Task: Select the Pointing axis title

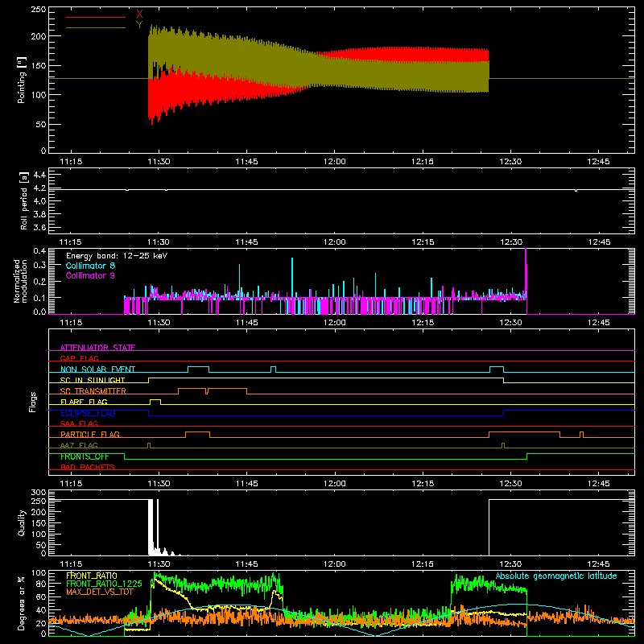Action: pyautogui.click(x=22, y=80)
